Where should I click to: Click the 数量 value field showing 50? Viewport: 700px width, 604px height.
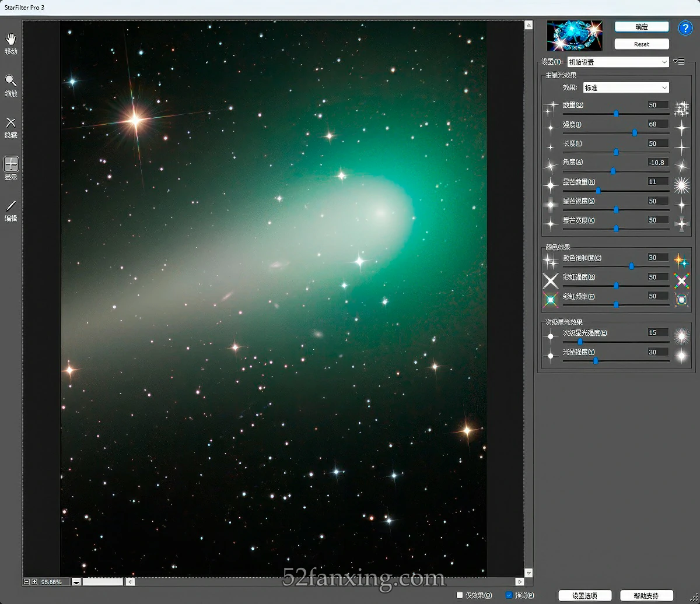click(658, 106)
